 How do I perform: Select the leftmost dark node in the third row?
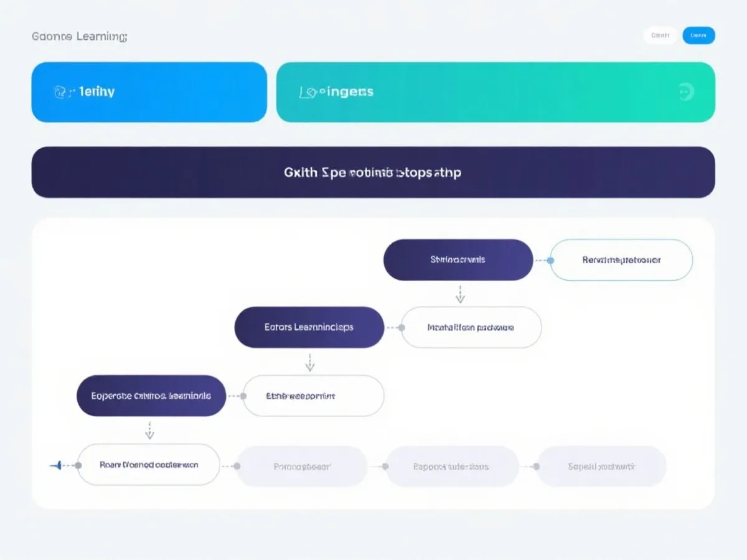click(151, 396)
